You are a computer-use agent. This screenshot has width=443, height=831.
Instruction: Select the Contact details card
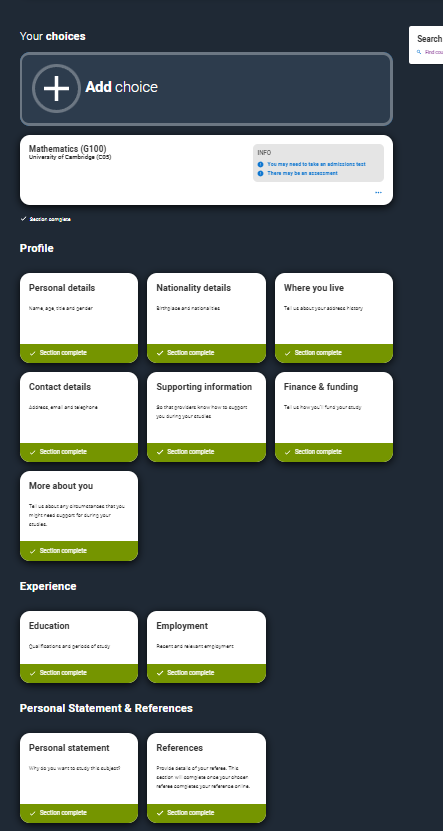pos(79,417)
